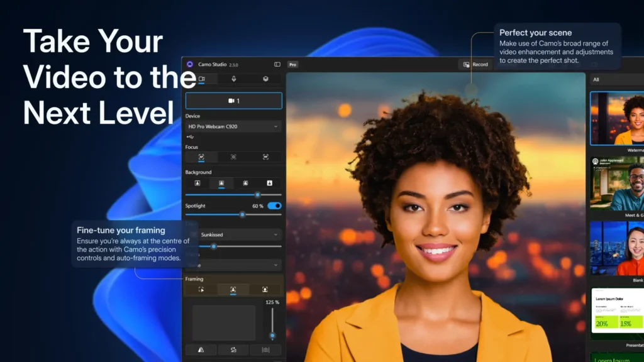Toggle the sidebar panel layout icon

[277, 64]
